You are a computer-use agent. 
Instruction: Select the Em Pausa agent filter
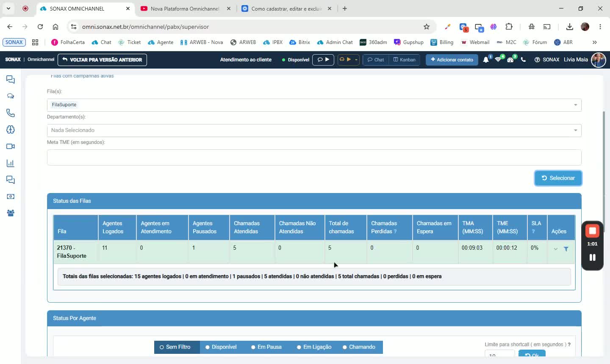266,347
